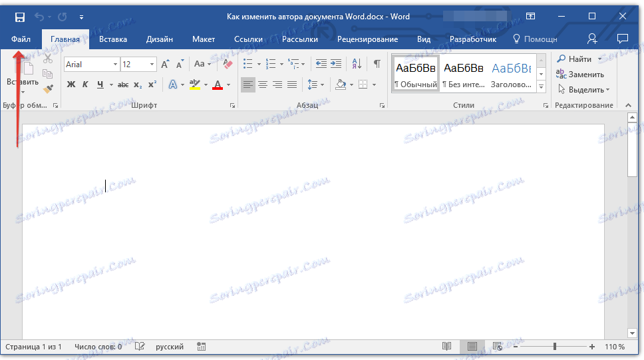Image resolution: width=644 pixels, height=360 pixels.
Task: Align text left
Action: pyautogui.click(x=247, y=85)
